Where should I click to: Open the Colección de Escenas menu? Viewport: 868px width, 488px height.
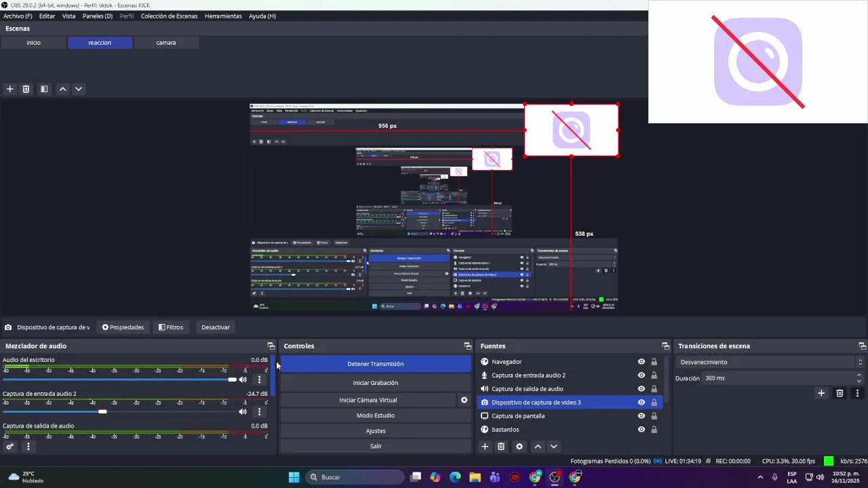[170, 16]
